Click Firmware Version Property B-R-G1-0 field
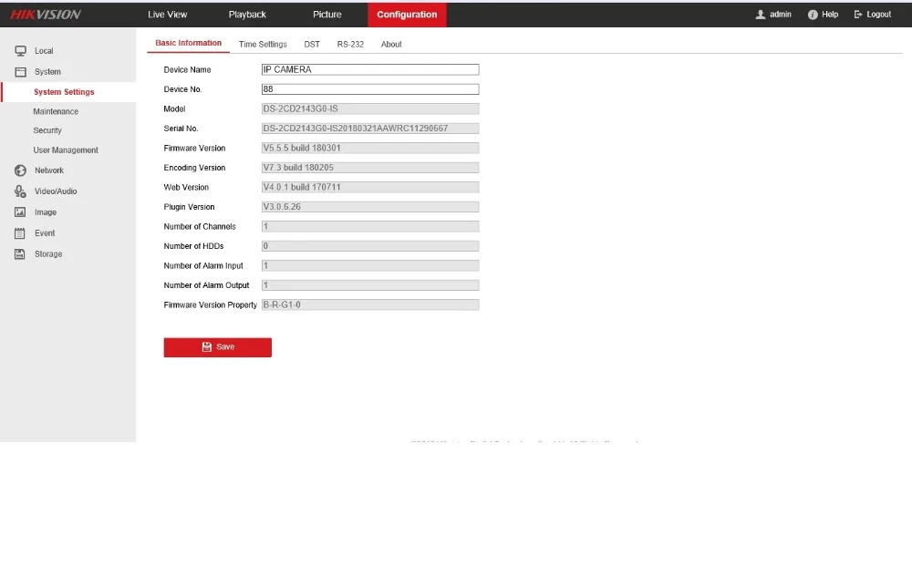 (x=370, y=304)
